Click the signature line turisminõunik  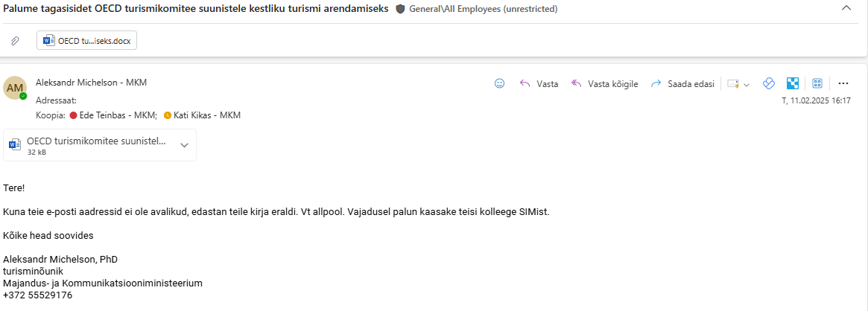34,272
